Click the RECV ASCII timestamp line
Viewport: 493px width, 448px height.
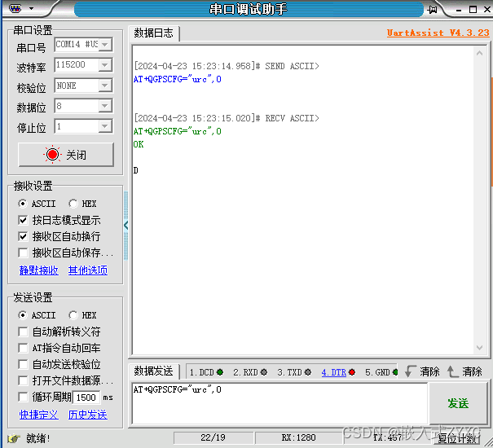click(227, 118)
